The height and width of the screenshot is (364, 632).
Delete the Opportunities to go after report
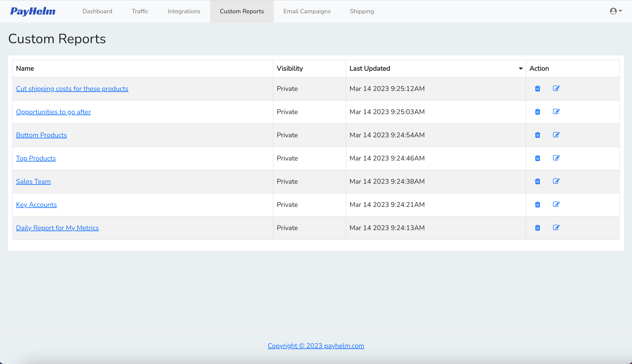click(537, 112)
